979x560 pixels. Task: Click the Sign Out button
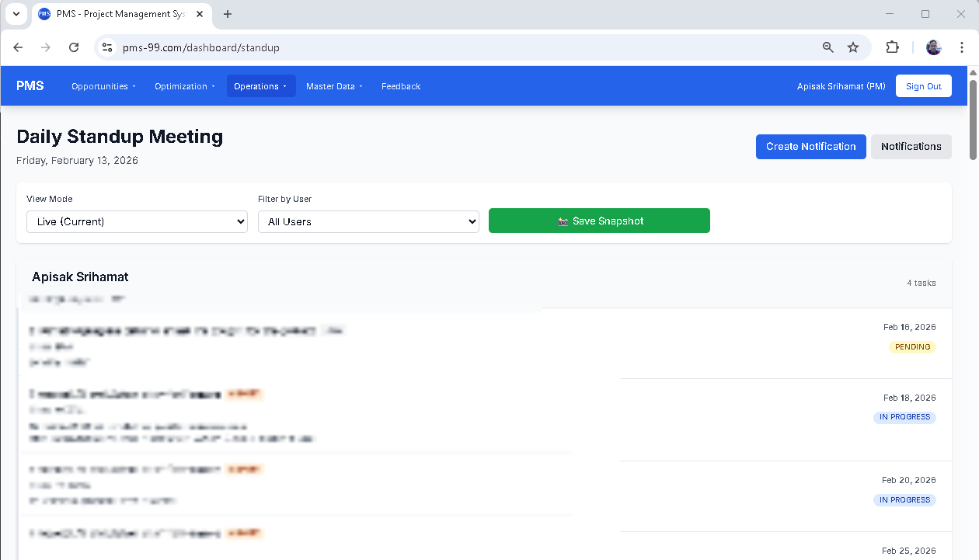923,86
